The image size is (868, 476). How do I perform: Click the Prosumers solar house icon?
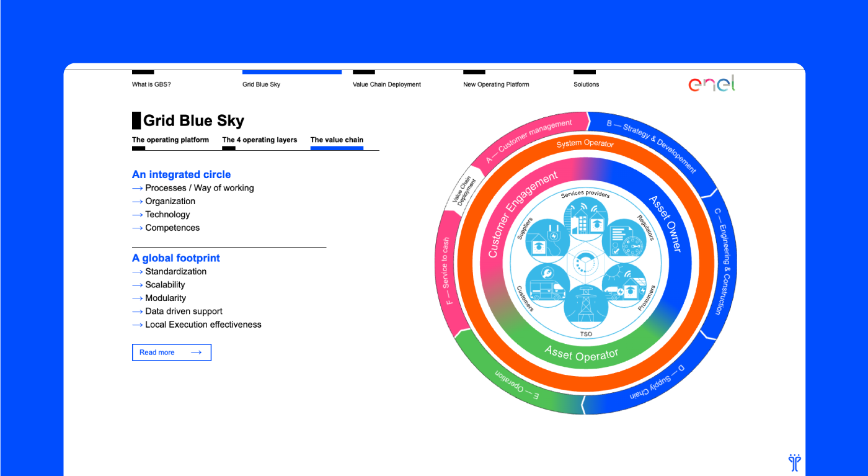[x=624, y=283]
